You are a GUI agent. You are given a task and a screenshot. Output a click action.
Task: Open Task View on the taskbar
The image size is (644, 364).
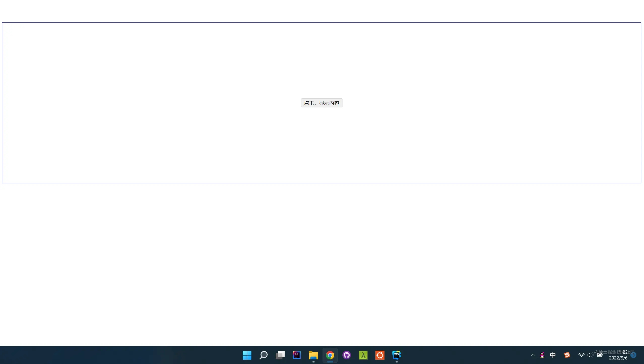pos(280,355)
